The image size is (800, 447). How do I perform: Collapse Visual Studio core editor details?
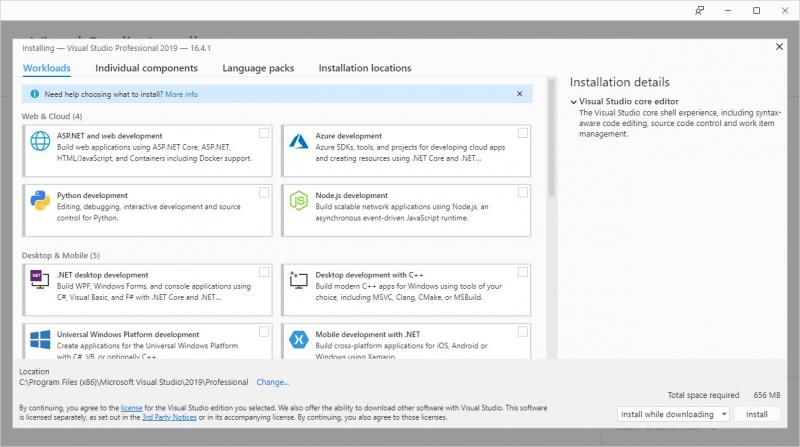tap(573, 102)
